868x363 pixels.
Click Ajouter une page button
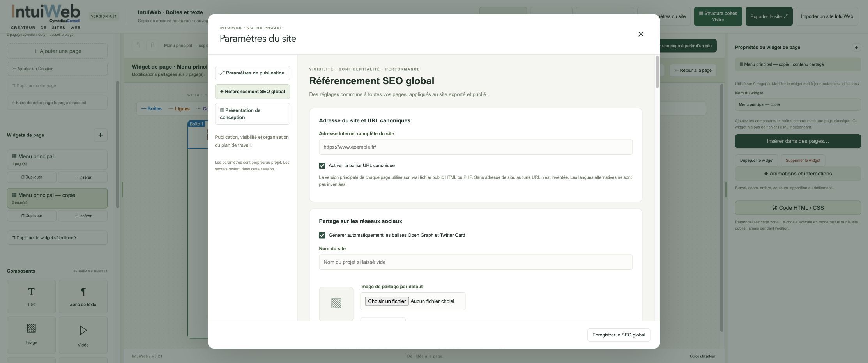point(57,51)
